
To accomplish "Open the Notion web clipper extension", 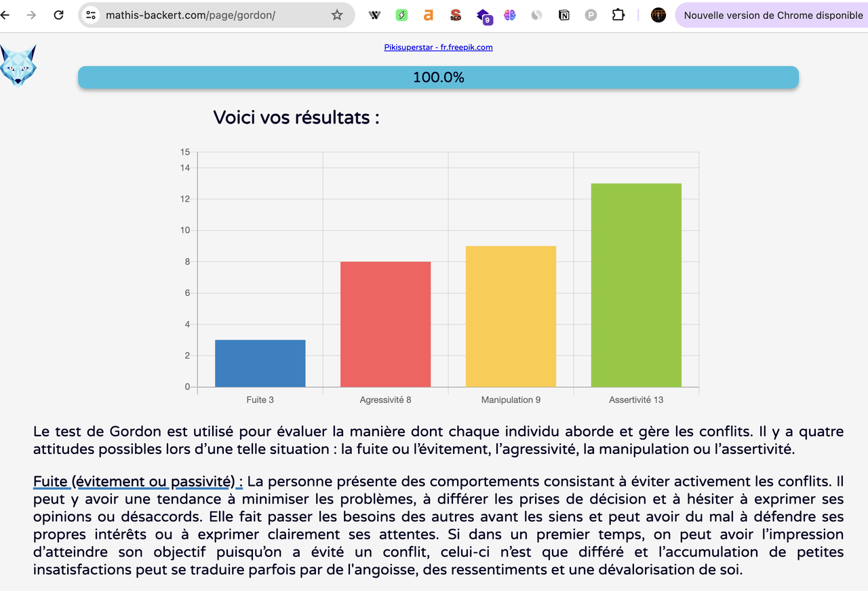I will coord(564,14).
